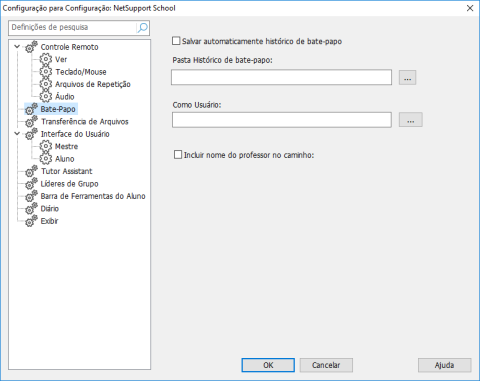Click Barra de Ferramentas do Aluno gear icon
The width and height of the screenshot is (480, 381).
(x=31, y=196)
